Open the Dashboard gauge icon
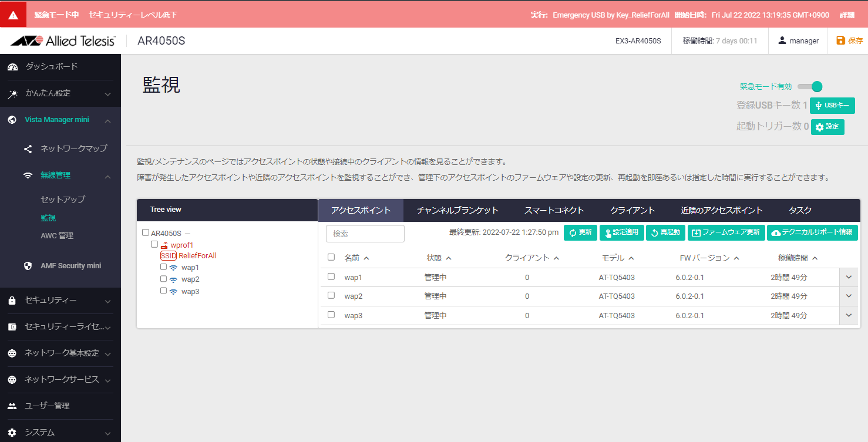 12,67
